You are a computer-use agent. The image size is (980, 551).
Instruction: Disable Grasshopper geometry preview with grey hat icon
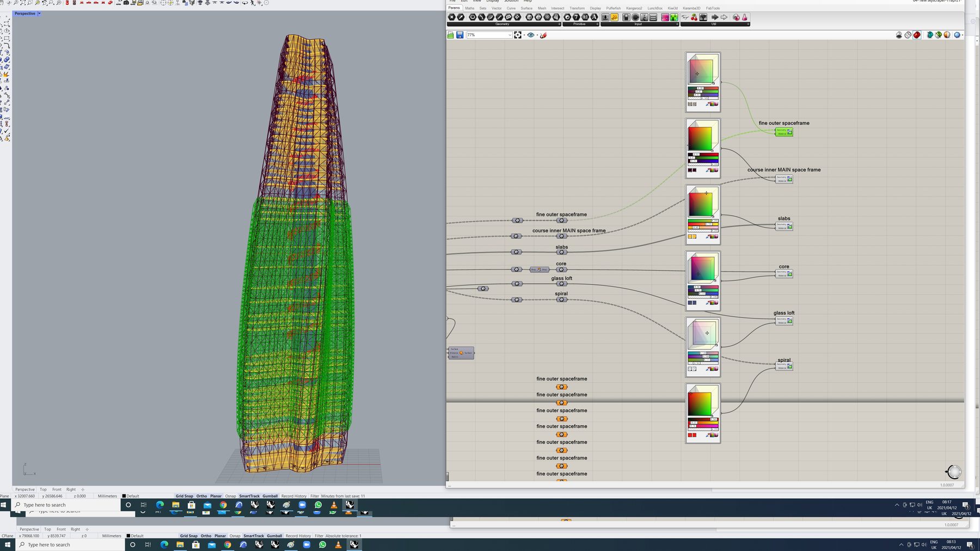899,35
